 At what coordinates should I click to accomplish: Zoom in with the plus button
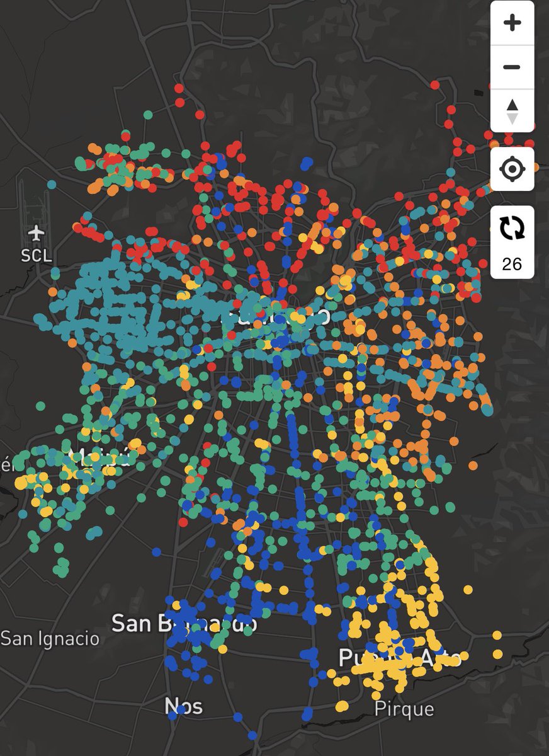coord(512,23)
